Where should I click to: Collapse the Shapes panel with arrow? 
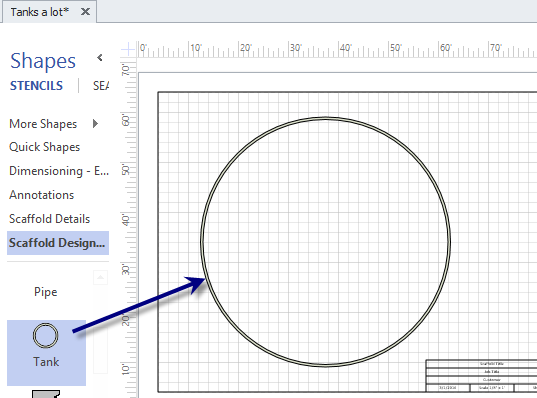point(100,58)
